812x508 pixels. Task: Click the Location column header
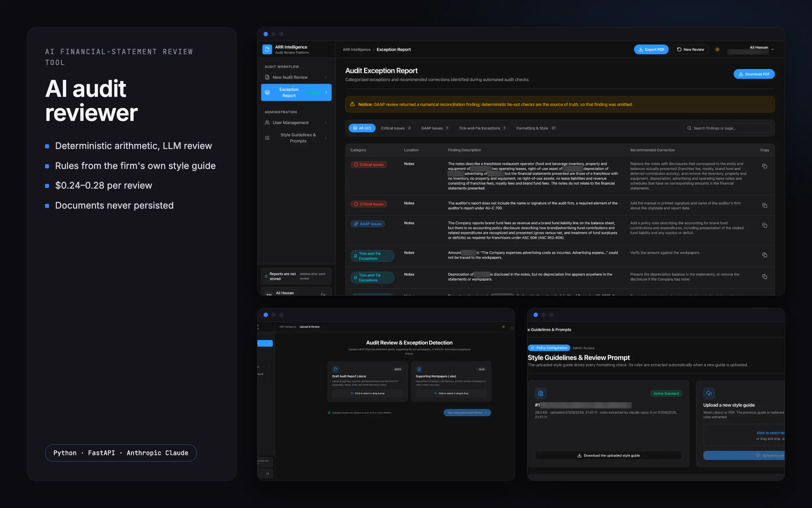(411, 150)
